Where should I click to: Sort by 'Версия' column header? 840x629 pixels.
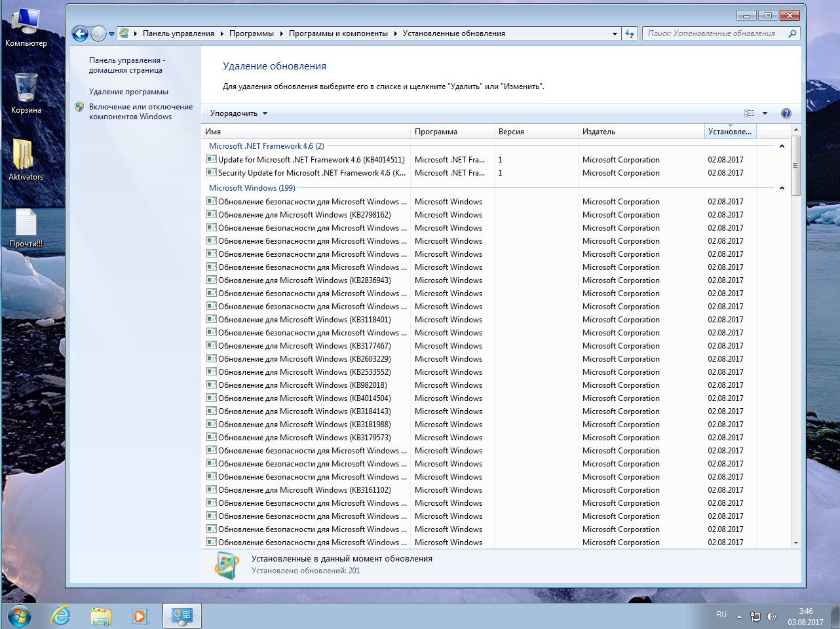tap(536, 132)
